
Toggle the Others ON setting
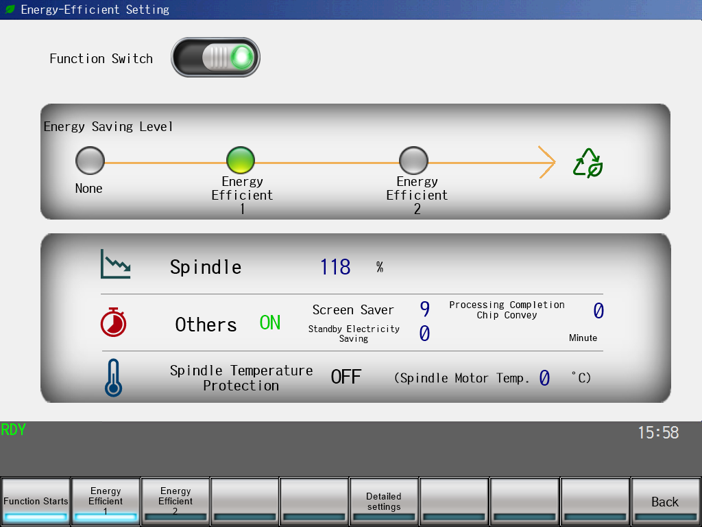pyautogui.click(x=270, y=323)
